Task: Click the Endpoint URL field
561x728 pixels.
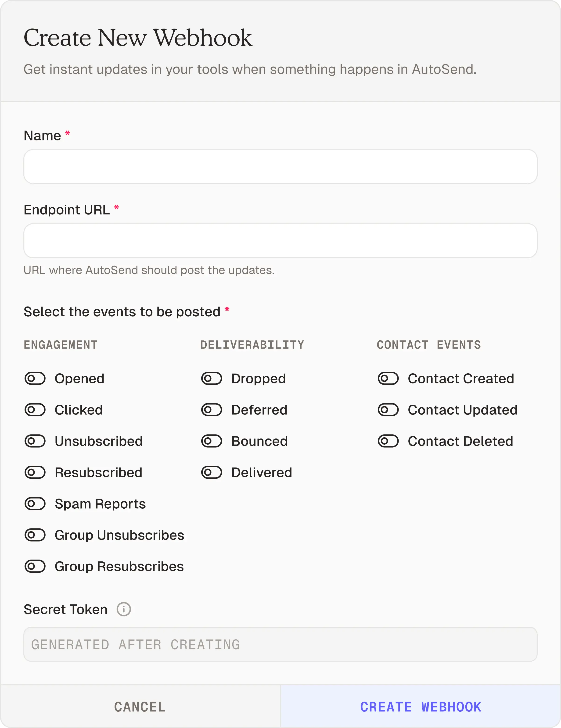Action: pyautogui.click(x=280, y=241)
